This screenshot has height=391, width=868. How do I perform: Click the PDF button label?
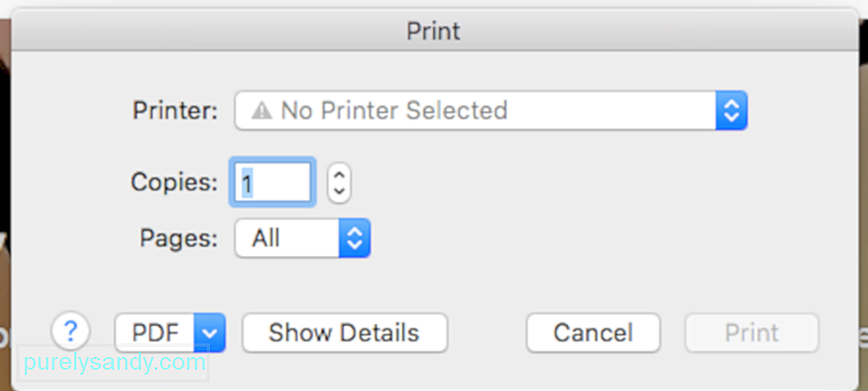155,333
